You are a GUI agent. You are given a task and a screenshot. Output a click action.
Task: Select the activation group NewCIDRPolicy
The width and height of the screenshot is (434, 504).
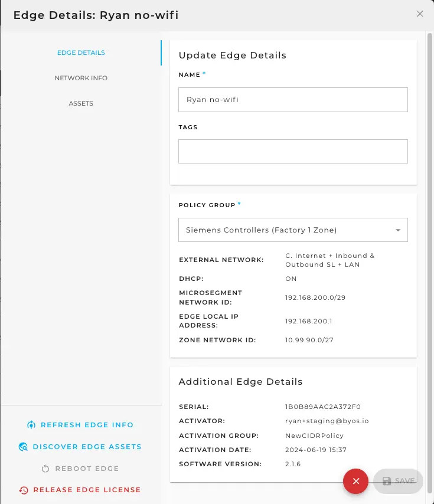314,436
